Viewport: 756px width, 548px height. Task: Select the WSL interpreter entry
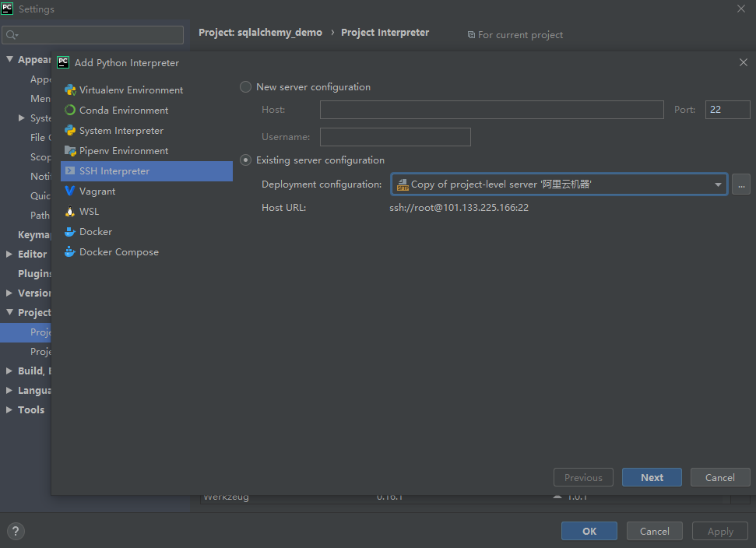(146, 212)
